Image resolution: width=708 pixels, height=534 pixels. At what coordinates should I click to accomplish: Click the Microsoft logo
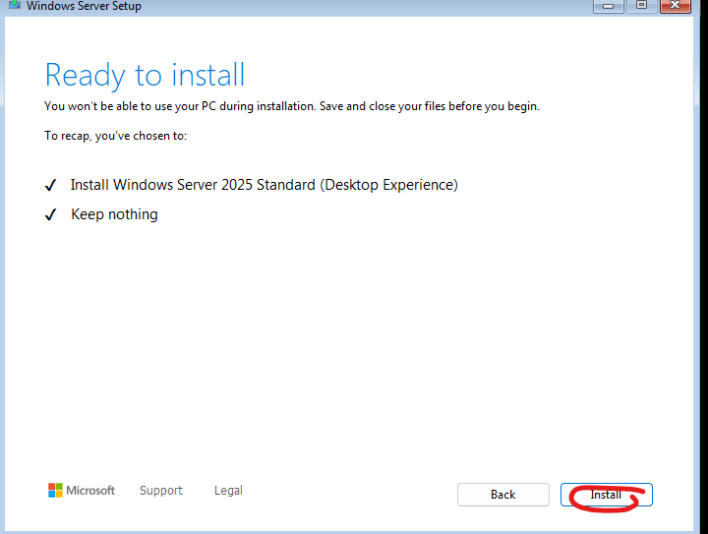82,490
